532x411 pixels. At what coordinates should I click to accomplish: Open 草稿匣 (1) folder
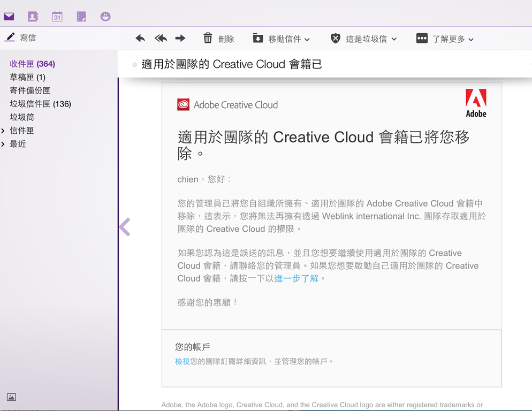(x=27, y=78)
